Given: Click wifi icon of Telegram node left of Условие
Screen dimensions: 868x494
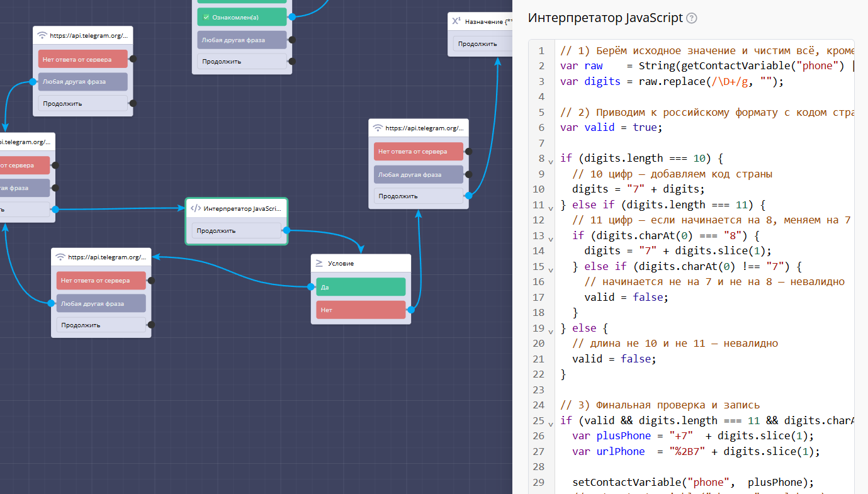Looking at the screenshot, I should click(60, 257).
